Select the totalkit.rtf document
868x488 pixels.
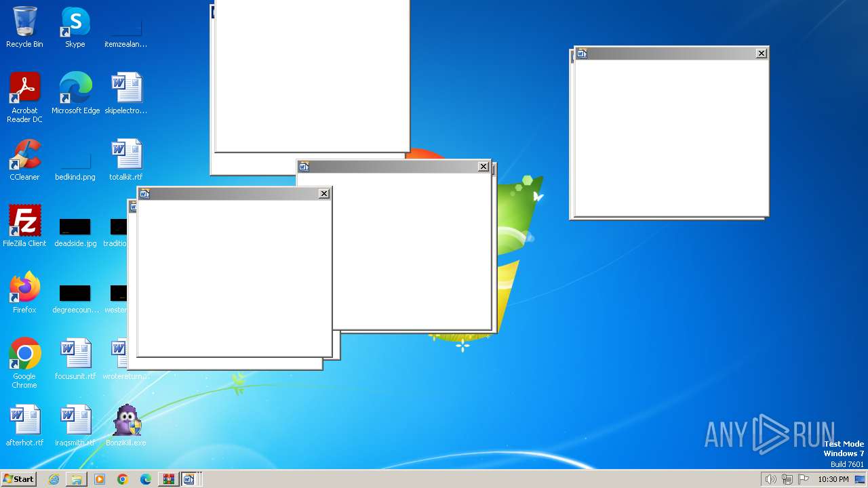tap(125, 160)
